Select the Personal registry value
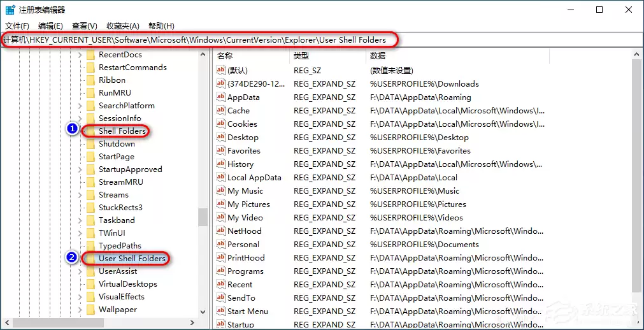Viewport: 644px width, 330px height. [243, 245]
